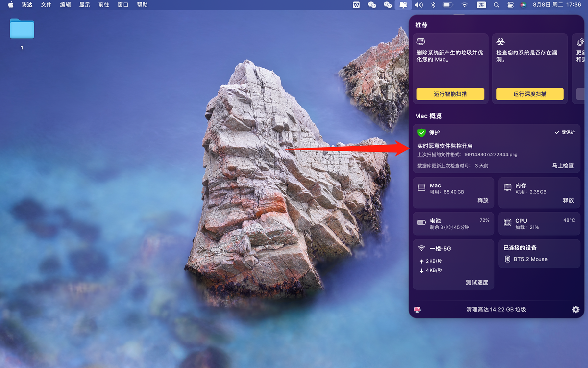The width and height of the screenshot is (588, 368).
Task: Open the Bluetooth menu bar icon
Action: [433, 5]
